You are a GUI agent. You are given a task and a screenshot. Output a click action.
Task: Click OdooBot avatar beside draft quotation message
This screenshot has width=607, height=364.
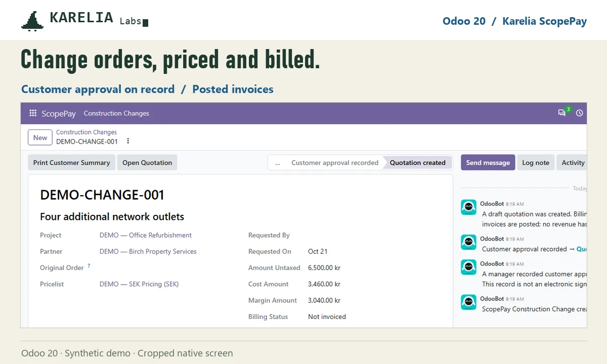click(x=468, y=207)
